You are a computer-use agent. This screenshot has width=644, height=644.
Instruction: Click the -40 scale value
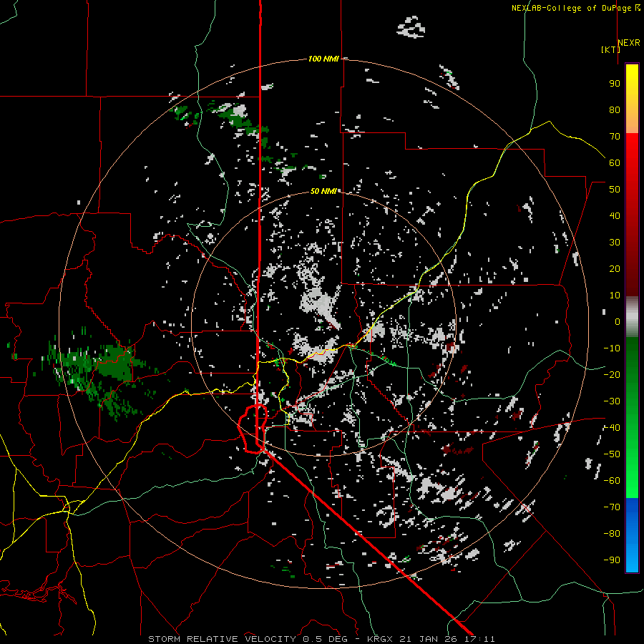click(612, 428)
